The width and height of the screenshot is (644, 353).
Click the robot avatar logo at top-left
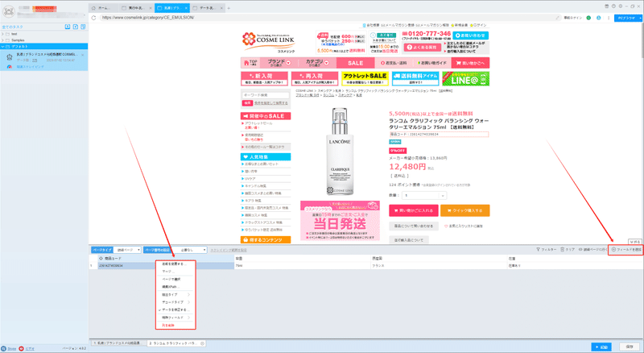point(9,11)
